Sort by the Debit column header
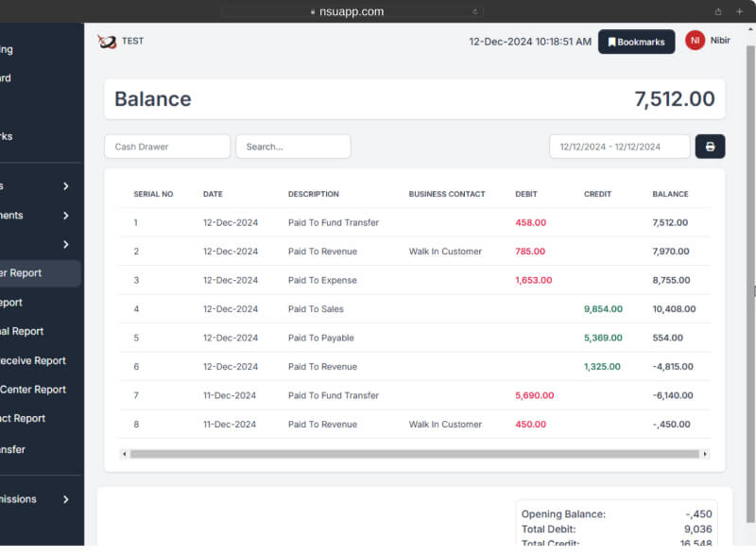 526,194
